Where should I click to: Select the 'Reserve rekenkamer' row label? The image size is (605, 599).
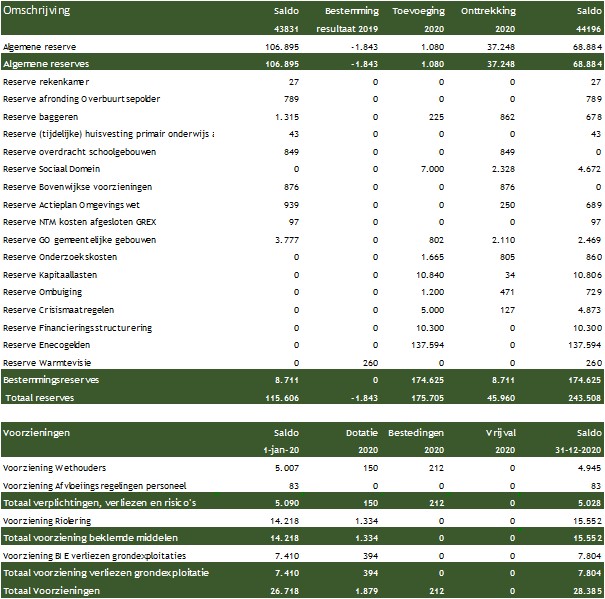pyautogui.click(x=46, y=81)
